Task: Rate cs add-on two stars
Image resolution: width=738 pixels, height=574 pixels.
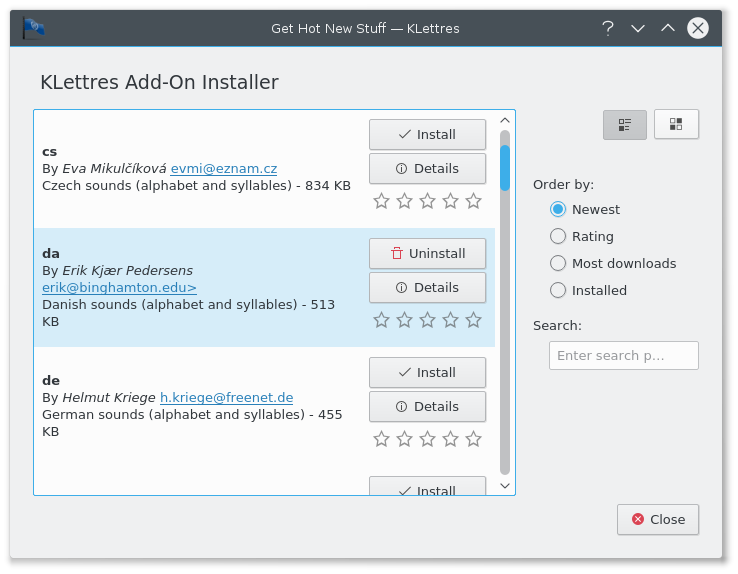Action: [x=404, y=201]
